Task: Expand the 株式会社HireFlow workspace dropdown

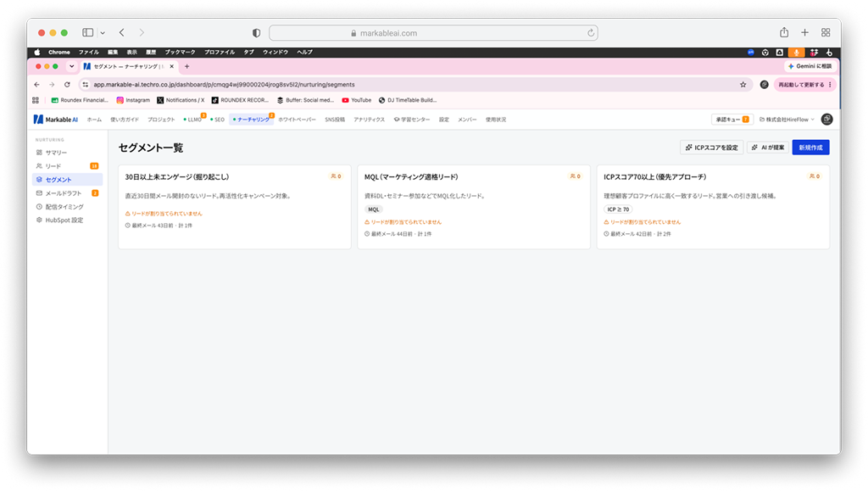Action: (x=787, y=120)
